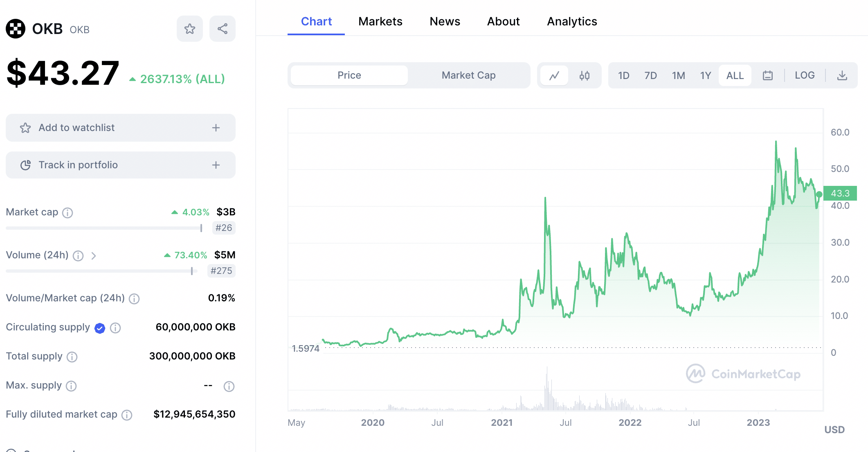Image resolution: width=868 pixels, height=452 pixels.
Task: Click the verified badge on Circulating supply
Action: coord(100,328)
